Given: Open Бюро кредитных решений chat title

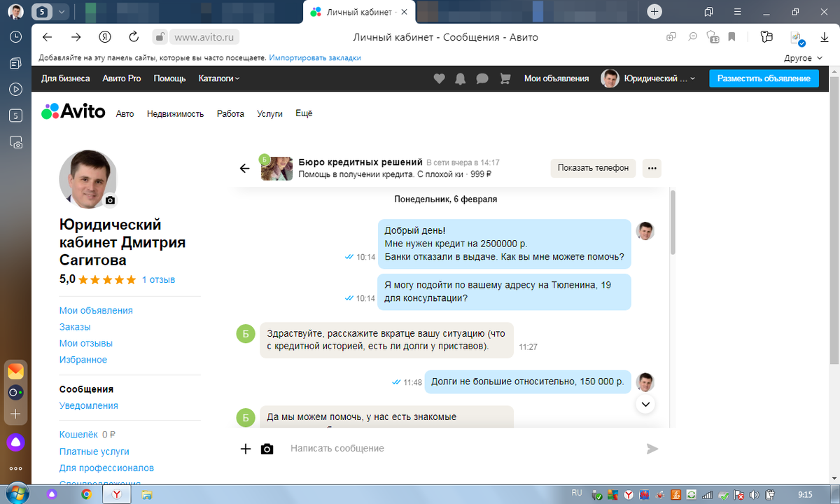Looking at the screenshot, I should pyautogui.click(x=360, y=162).
